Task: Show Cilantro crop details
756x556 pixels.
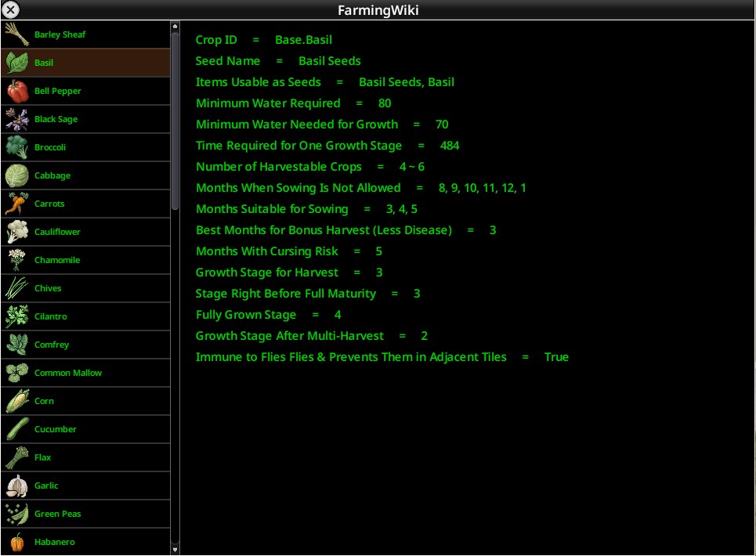Action: (86, 316)
